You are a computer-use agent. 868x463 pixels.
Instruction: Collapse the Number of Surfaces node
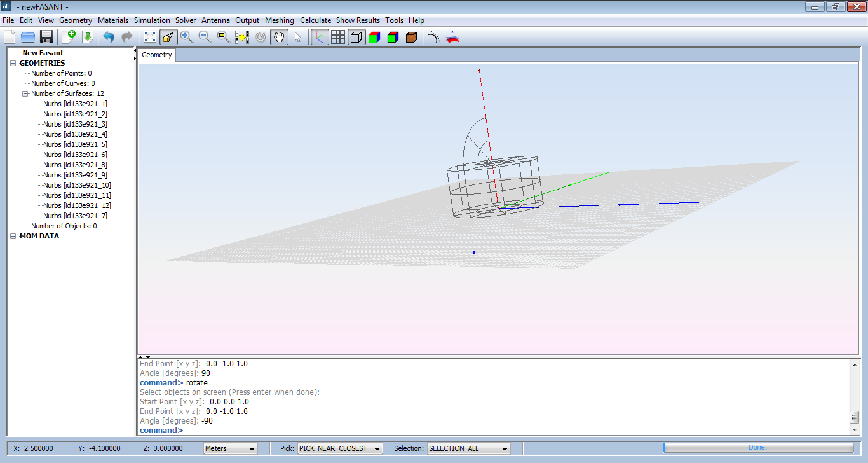(x=25, y=93)
